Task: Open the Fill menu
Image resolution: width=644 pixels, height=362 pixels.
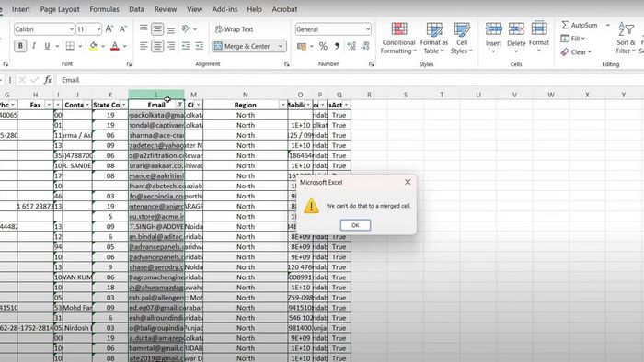Action: tap(573, 39)
